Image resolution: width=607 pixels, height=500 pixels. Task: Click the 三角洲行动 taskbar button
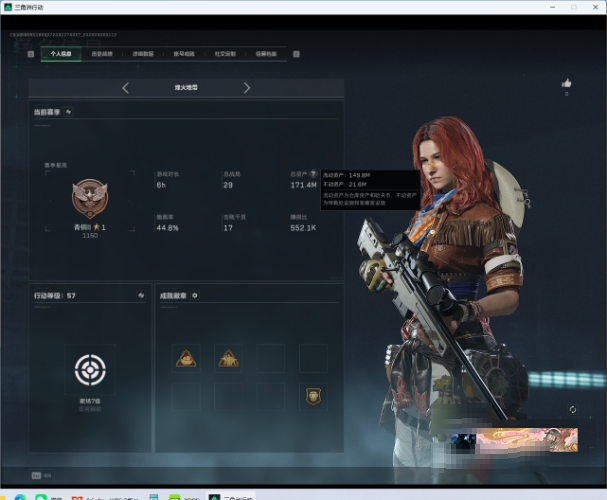pyautogui.click(x=231, y=497)
